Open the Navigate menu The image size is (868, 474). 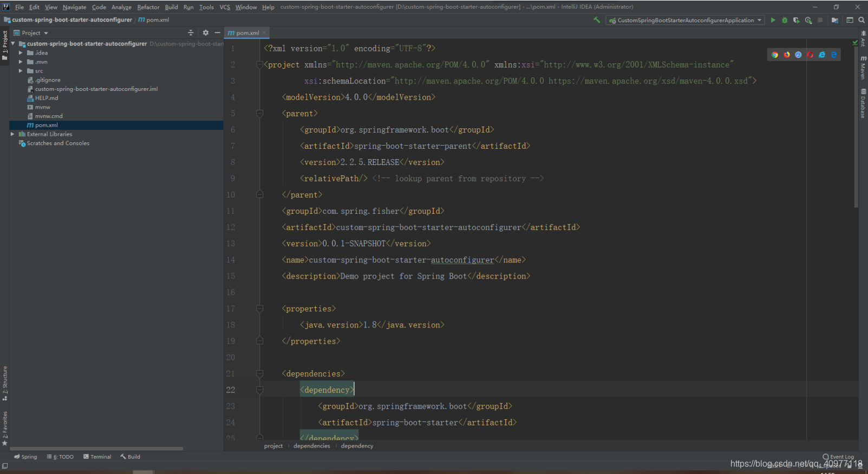pyautogui.click(x=74, y=7)
